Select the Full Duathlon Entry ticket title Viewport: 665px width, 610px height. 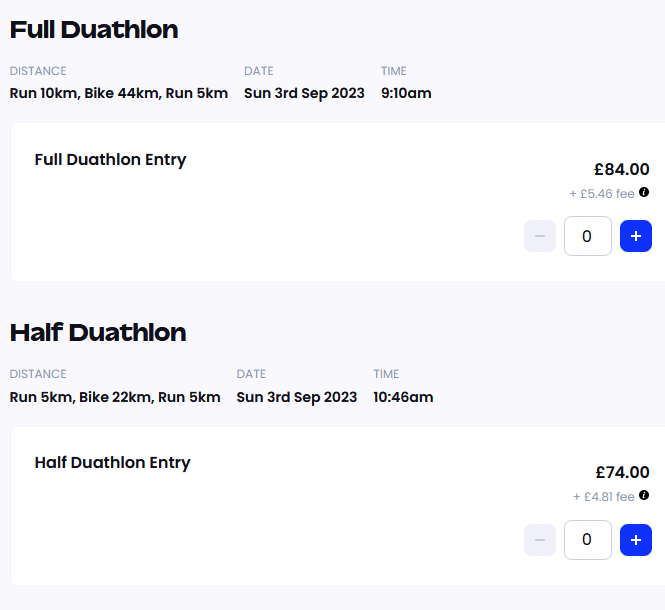pyautogui.click(x=110, y=160)
